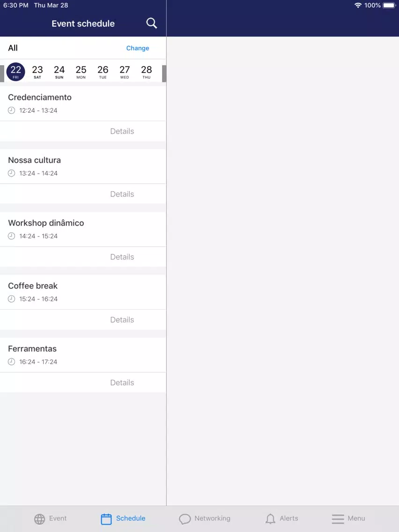Screen dimensions: 399x532
Task: Tap the Schedule calendar icon
Action: [x=106, y=519]
